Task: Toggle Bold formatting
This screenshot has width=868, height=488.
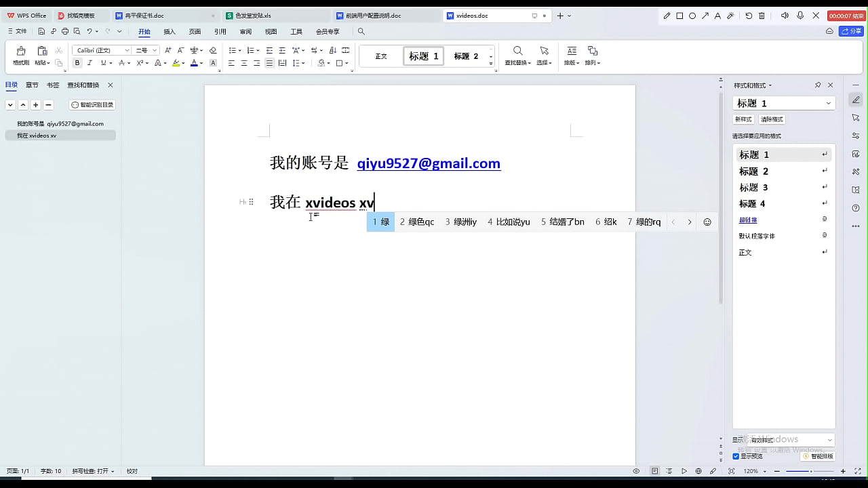Action: click(77, 63)
